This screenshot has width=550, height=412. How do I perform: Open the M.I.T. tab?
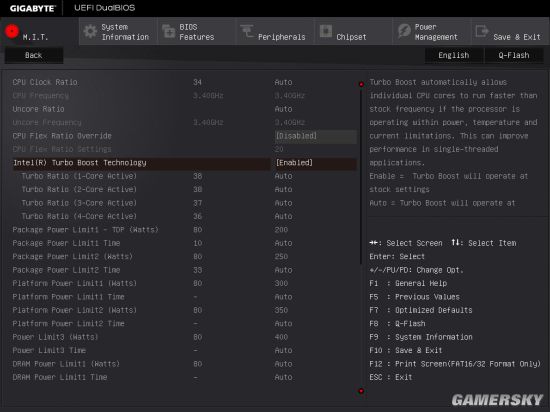pos(39,32)
